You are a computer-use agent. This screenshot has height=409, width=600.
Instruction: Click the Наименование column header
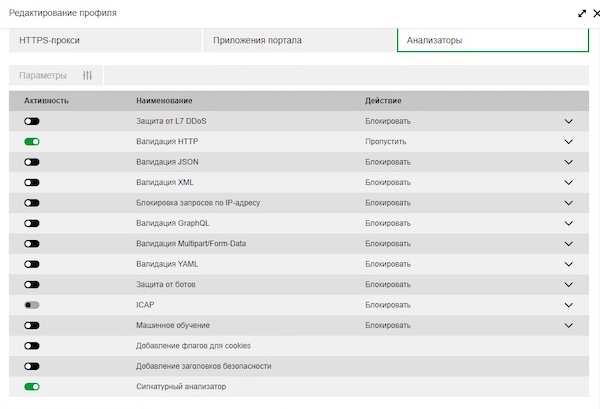(x=164, y=101)
